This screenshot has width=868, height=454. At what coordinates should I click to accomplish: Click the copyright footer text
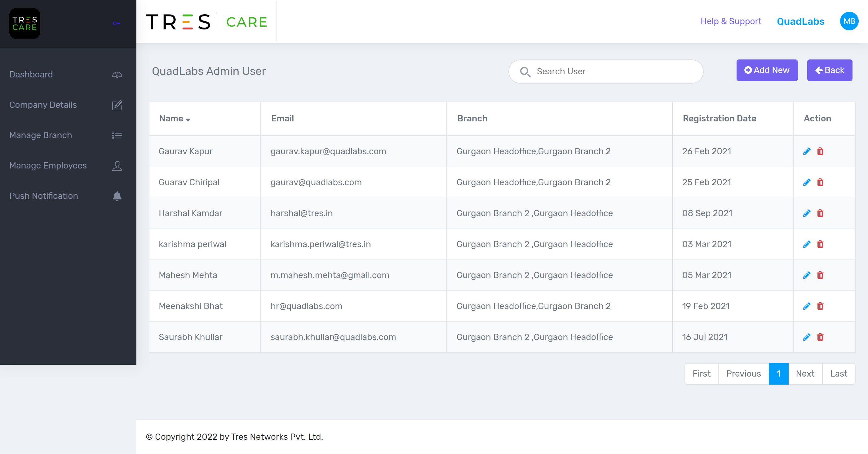[235, 437]
